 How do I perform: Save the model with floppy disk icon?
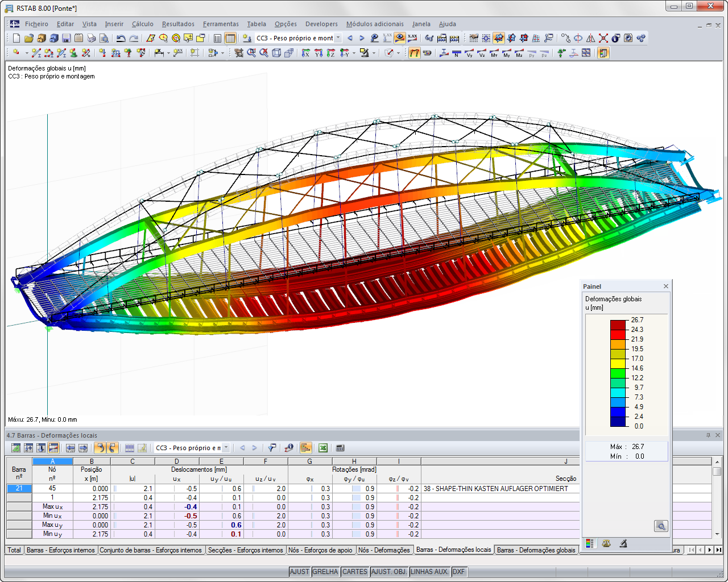[x=67, y=38]
